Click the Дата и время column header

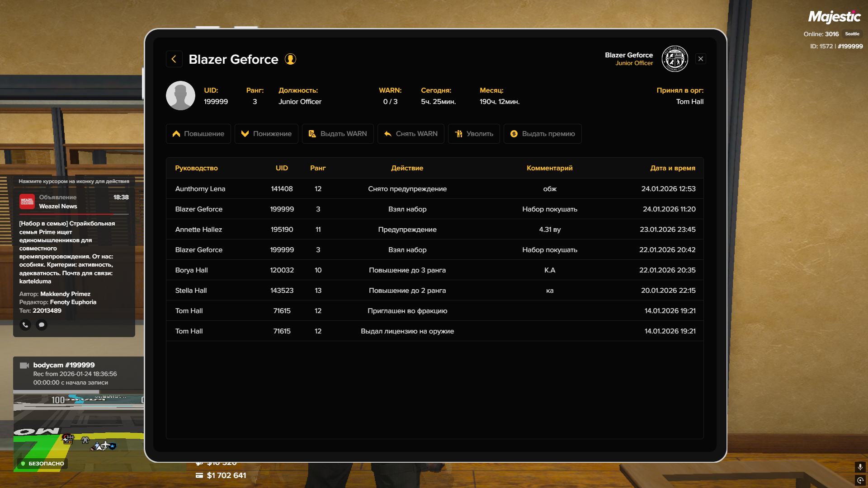(x=672, y=168)
